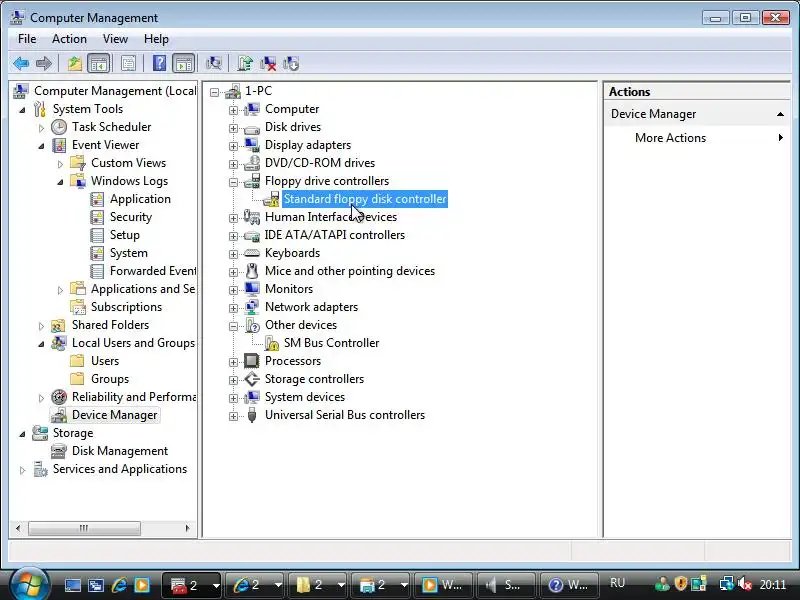The width and height of the screenshot is (800, 600).
Task: Select Application under Windows Logs
Action: [140, 199]
